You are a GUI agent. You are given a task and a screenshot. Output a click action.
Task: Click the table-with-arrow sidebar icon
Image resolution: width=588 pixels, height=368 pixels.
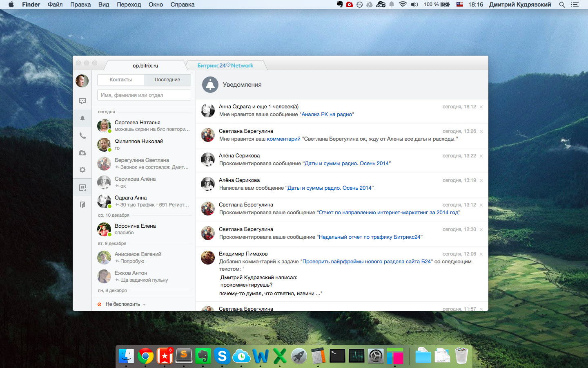82,188
